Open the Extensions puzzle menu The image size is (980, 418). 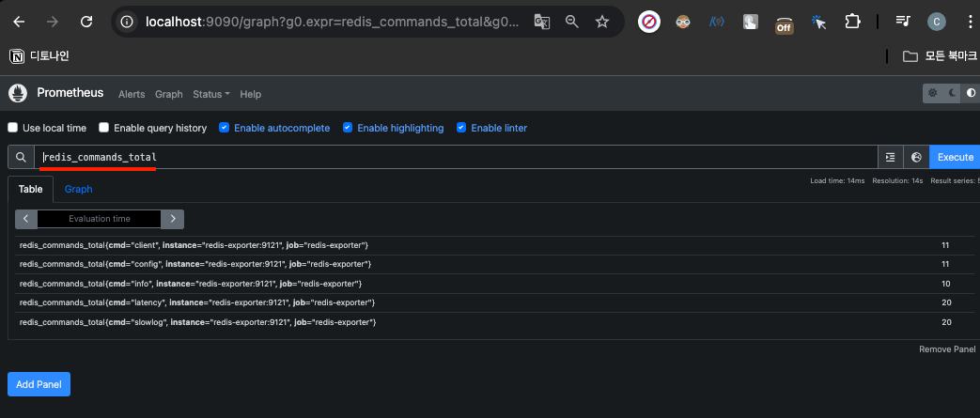coord(852,22)
